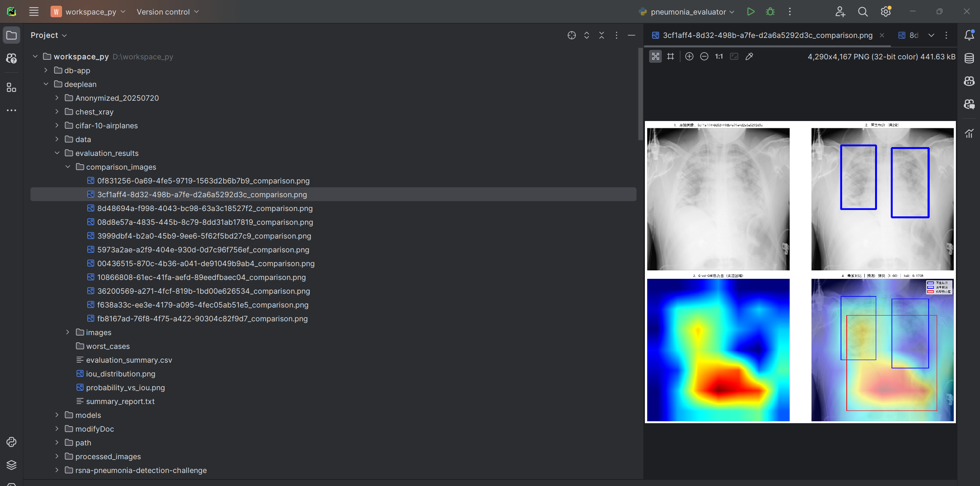This screenshot has height=486, width=980.
Task: Expand the db-app folder
Action: click(x=46, y=70)
